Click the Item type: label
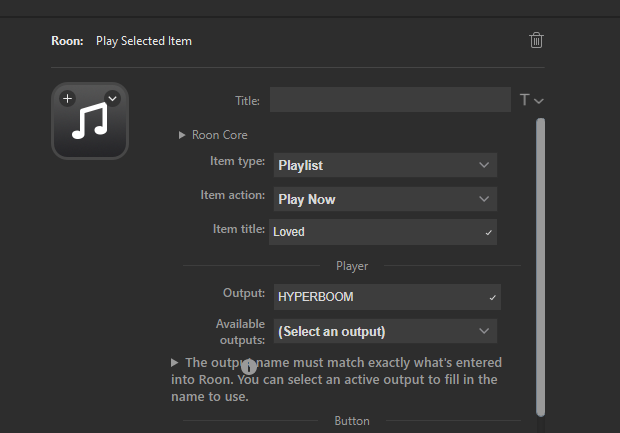This screenshot has width=620, height=433. click(237, 161)
